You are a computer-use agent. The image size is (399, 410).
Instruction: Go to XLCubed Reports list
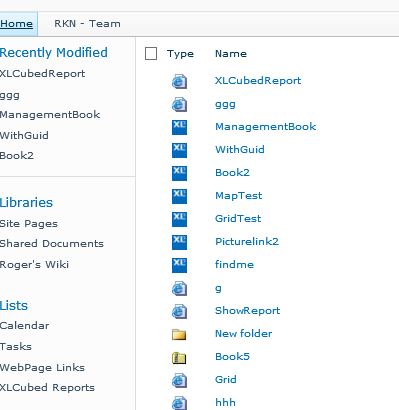pyautogui.click(x=47, y=388)
